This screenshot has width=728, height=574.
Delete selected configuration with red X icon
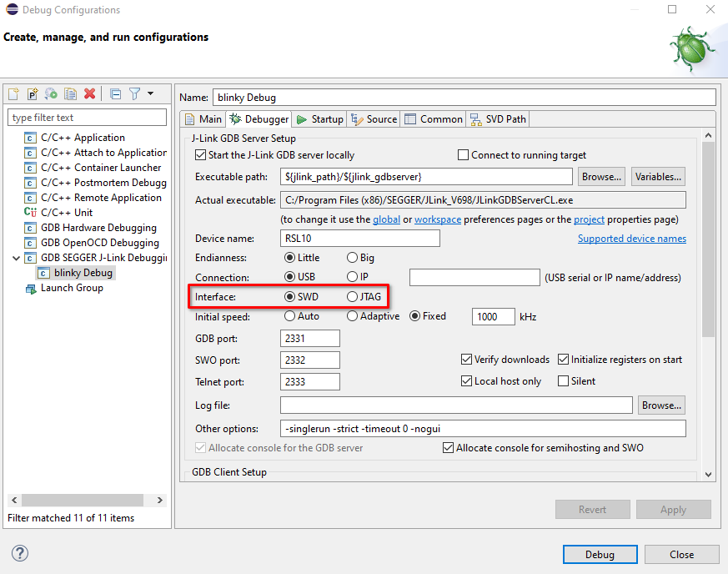(90, 94)
